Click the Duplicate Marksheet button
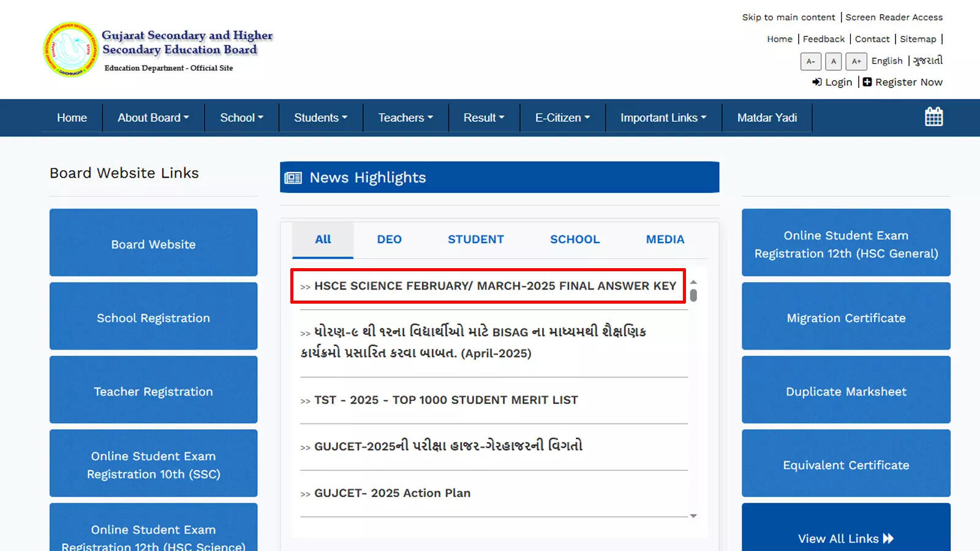 (x=846, y=389)
